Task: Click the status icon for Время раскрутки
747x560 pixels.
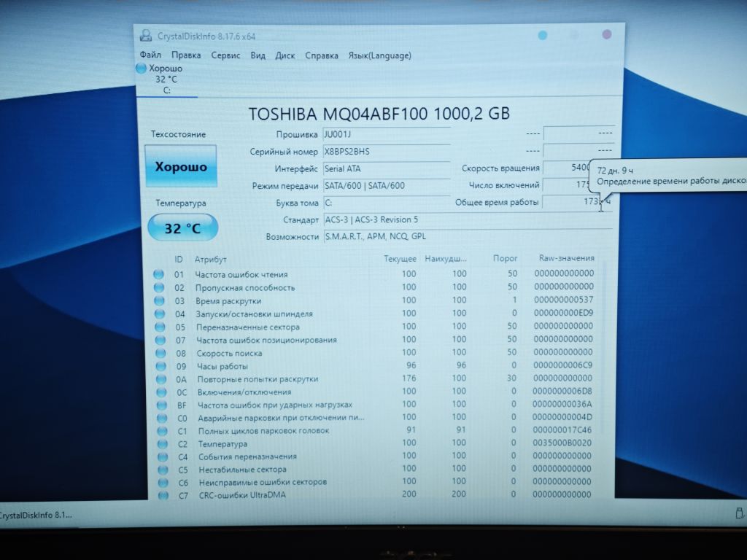Action: 160,301
